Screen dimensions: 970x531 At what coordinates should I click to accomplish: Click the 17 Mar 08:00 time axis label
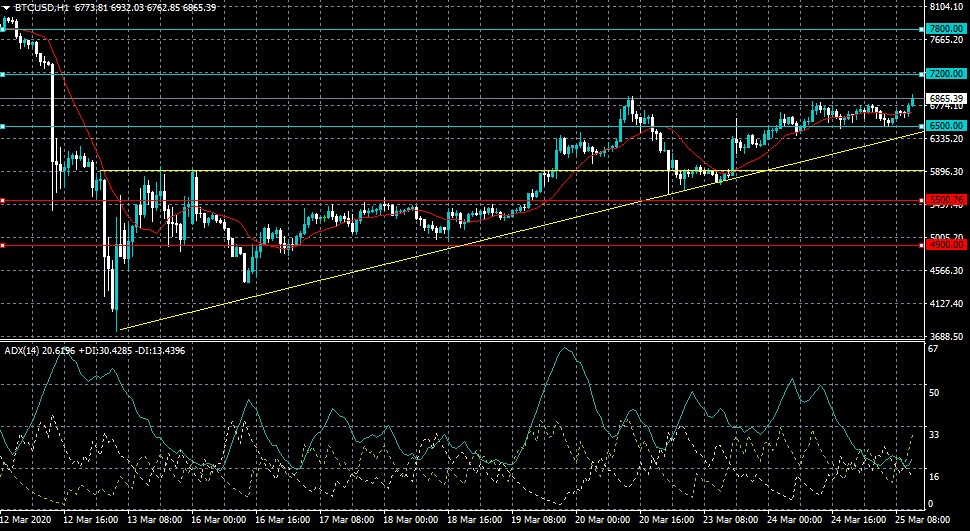[347, 520]
